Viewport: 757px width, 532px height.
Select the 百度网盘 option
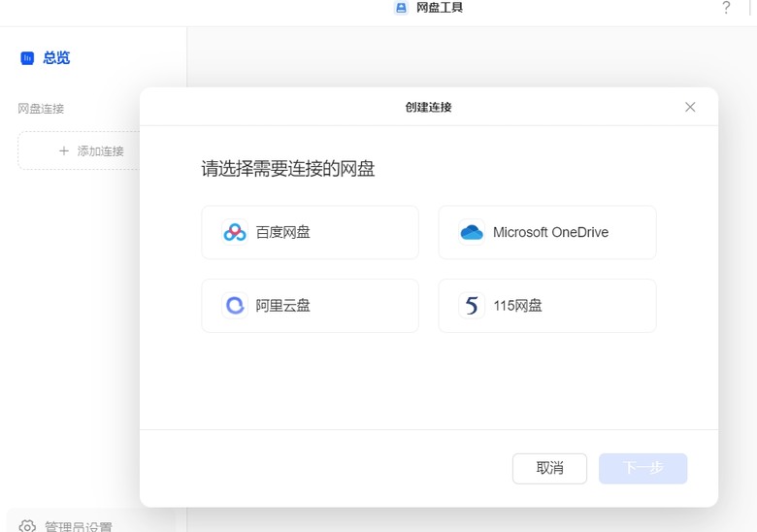click(310, 232)
